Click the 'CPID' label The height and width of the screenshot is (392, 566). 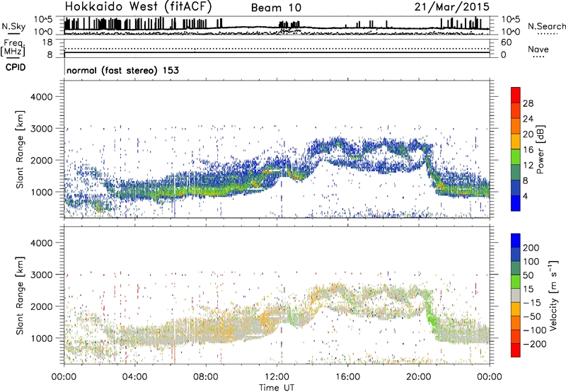tap(16, 67)
